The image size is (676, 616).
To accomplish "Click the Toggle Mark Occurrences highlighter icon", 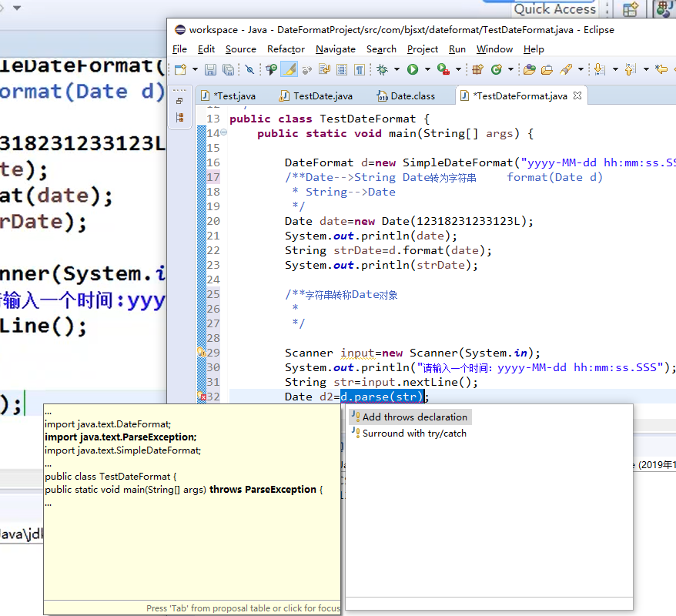I will (289, 69).
